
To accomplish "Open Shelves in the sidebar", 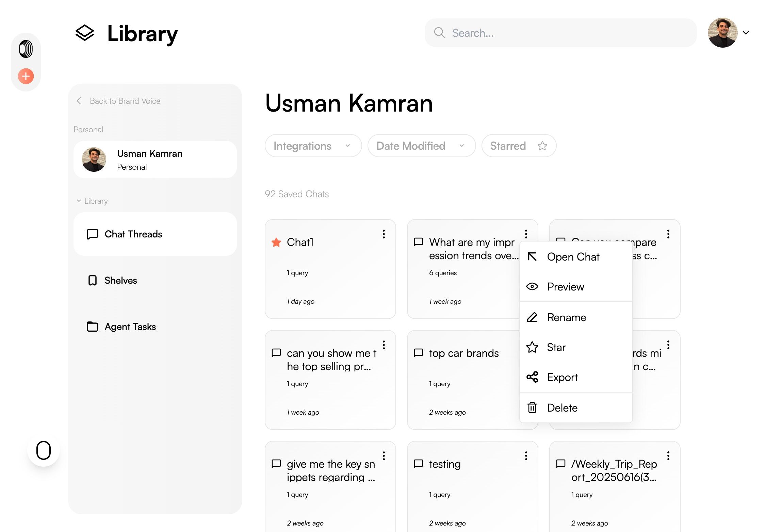I will (x=120, y=280).
